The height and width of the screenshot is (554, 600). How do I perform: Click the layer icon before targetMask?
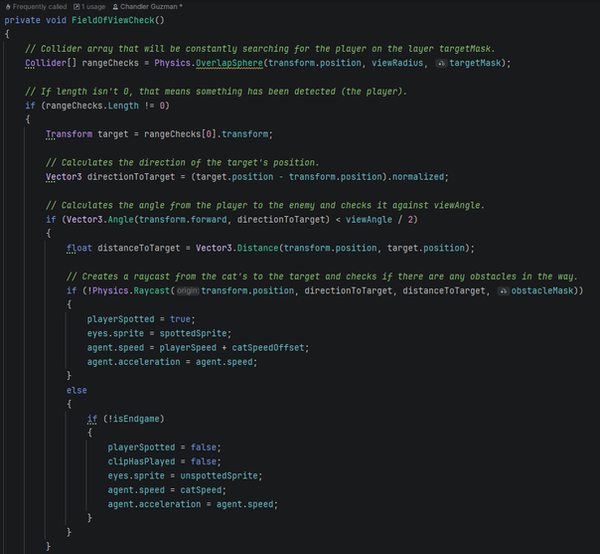441,63
